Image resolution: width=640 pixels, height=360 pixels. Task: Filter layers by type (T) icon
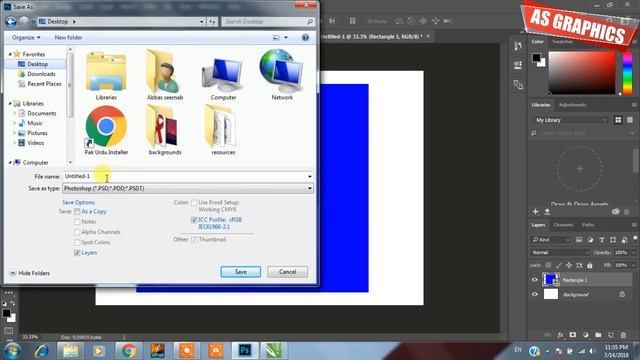click(x=602, y=240)
